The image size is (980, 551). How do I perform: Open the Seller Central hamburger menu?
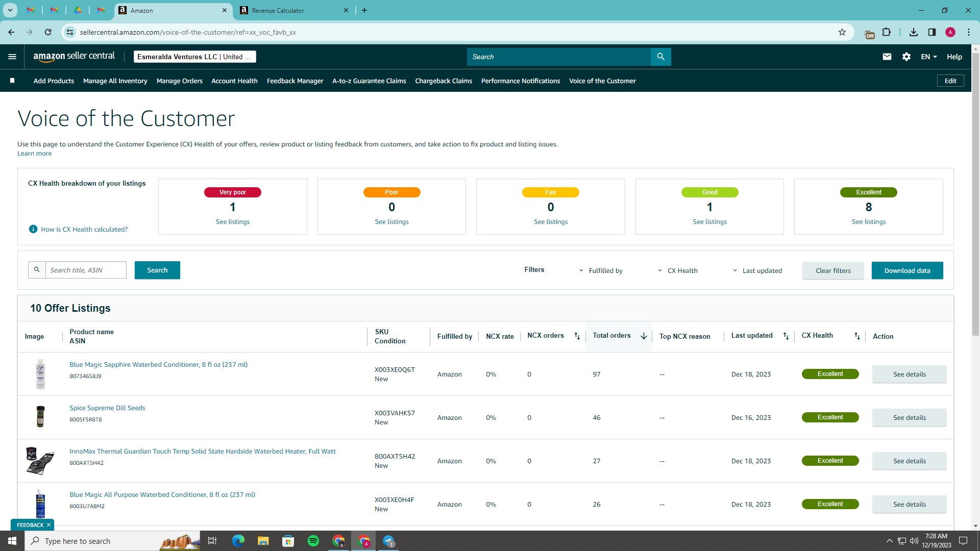12,57
